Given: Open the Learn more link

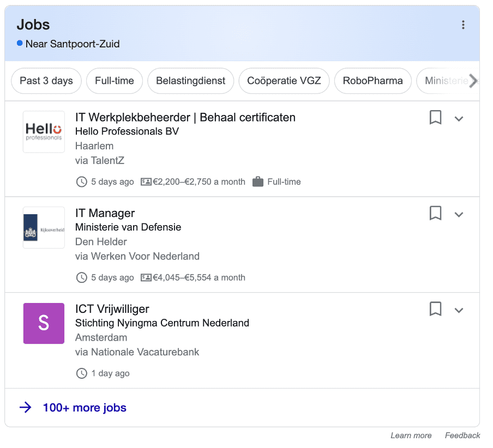Looking at the screenshot, I should (x=411, y=435).
